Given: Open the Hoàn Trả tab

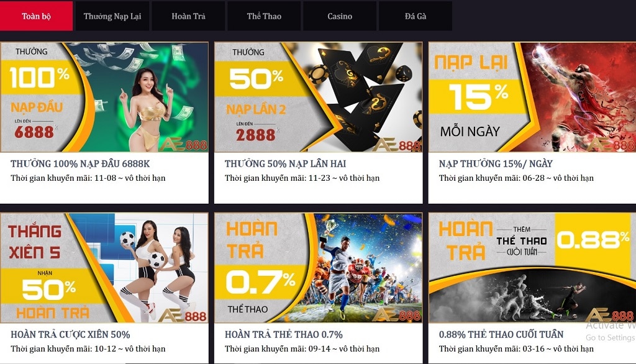Looking at the screenshot, I should [x=188, y=16].
